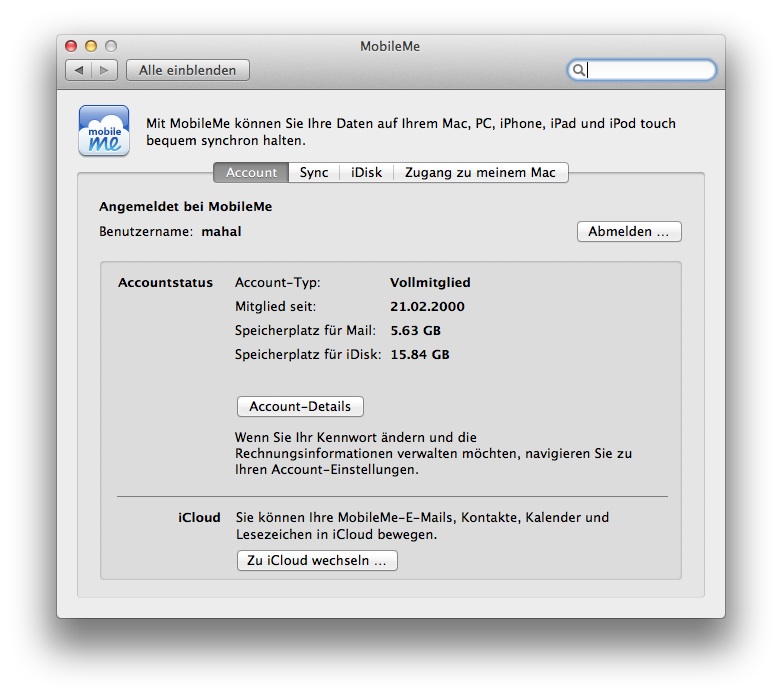Close the MobileMe preferences window
Viewport: 782px width, 697px height.
[x=71, y=46]
